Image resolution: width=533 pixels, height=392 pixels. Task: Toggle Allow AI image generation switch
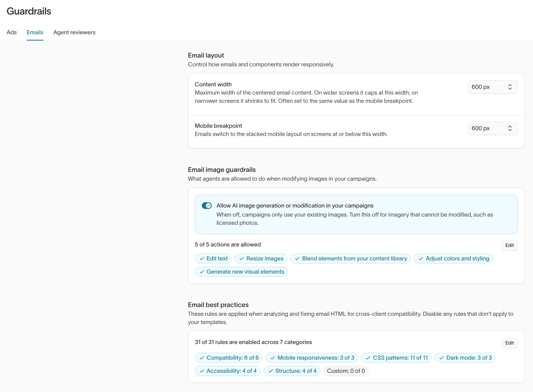pyautogui.click(x=207, y=206)
